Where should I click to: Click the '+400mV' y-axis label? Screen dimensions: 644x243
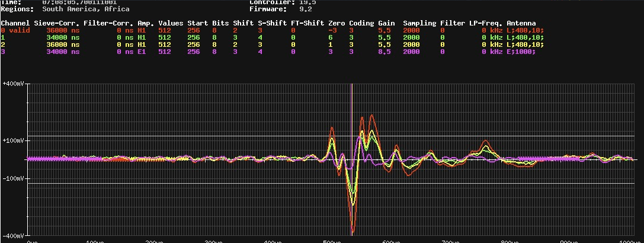[13, 84]
